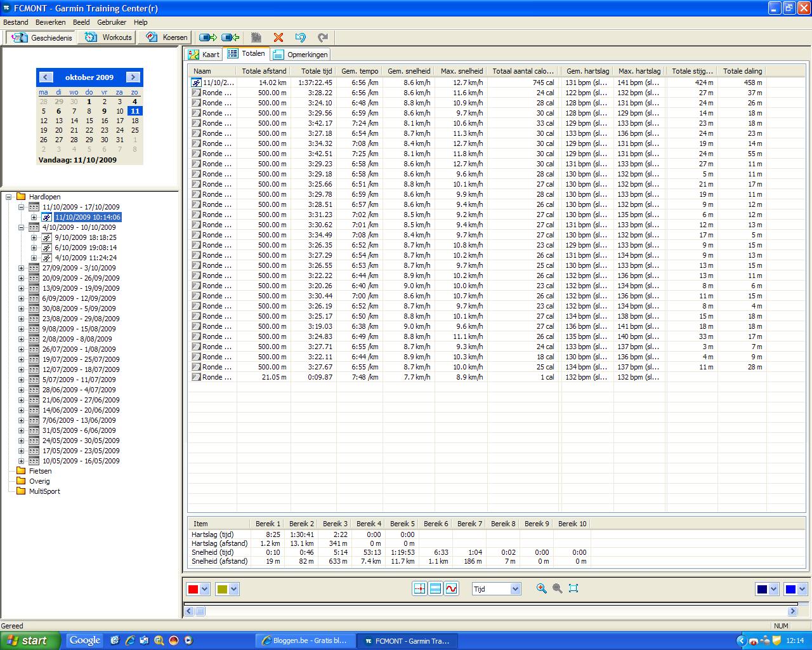812x650 pixels.
Task: Open the Bewerken menu
Action: pos(51,22)
